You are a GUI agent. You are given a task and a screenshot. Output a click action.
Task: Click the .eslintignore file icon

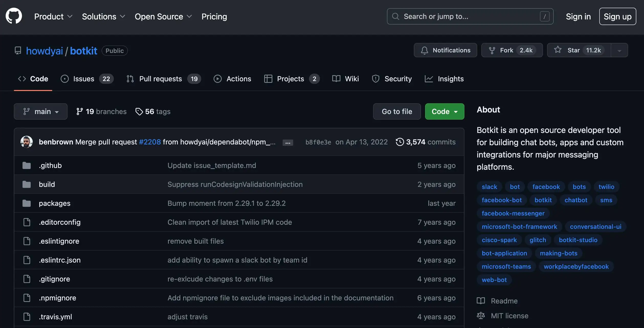[x=27, y=241]
